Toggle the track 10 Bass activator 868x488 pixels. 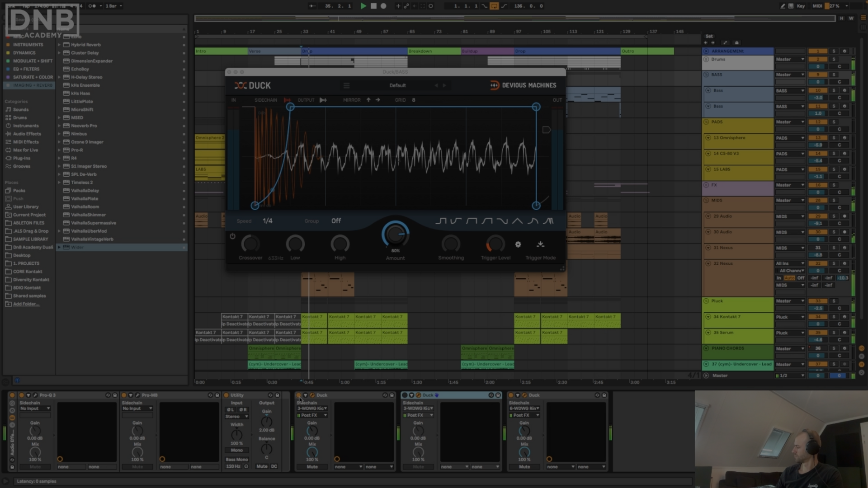tap(817, 91)
